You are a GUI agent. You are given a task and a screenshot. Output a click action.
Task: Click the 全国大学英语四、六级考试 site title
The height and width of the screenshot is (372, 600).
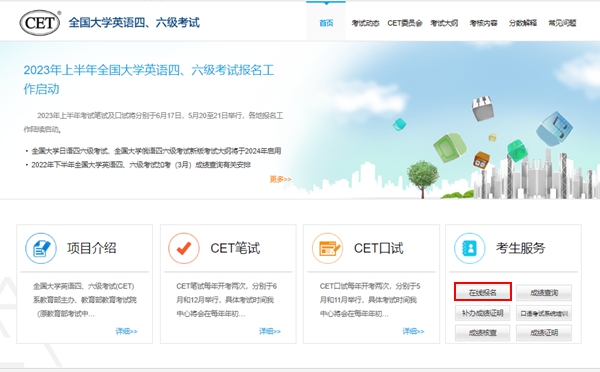click(x=134, y=23)
